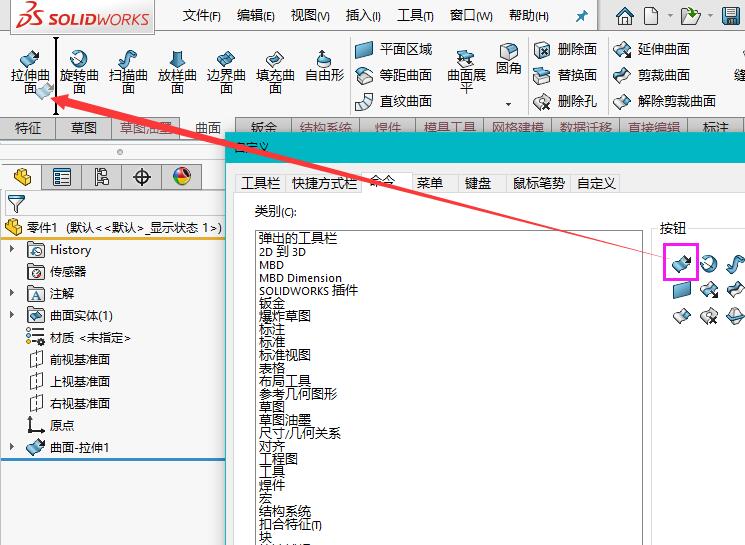This screenshot has height=545, width=745.
Task: Click the Home icon in the top toolbar
Action: click(624, 16)
